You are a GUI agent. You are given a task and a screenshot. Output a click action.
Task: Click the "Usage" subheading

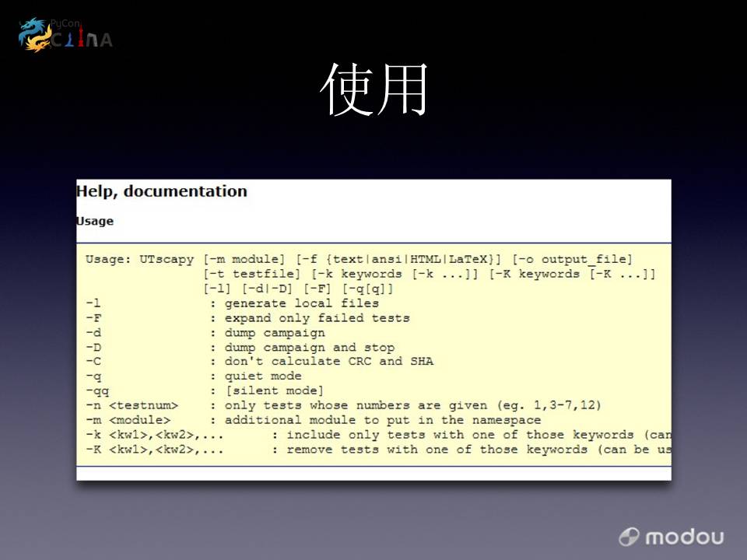(95, 222)
